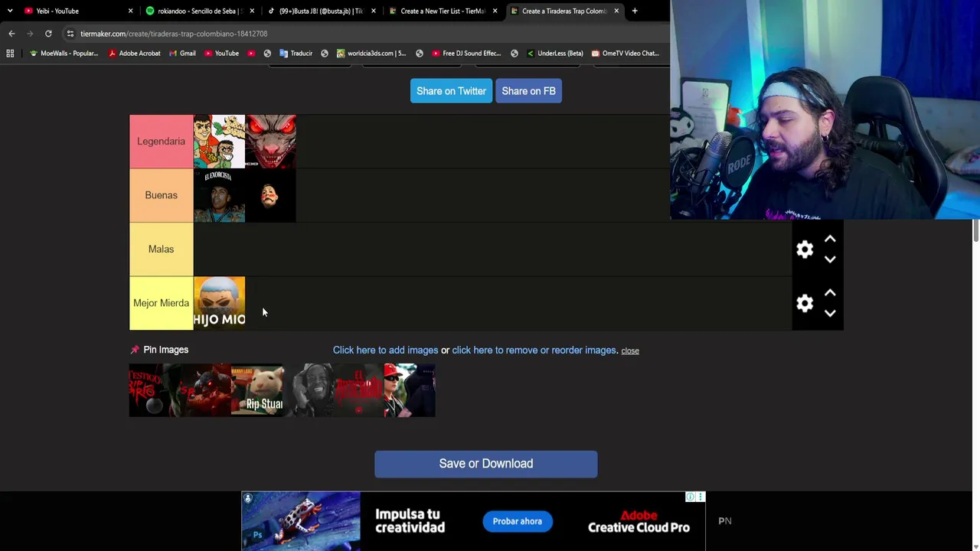Click the Share on FB button
Screen dimensions: 980x551
click(x=528, y=91)
